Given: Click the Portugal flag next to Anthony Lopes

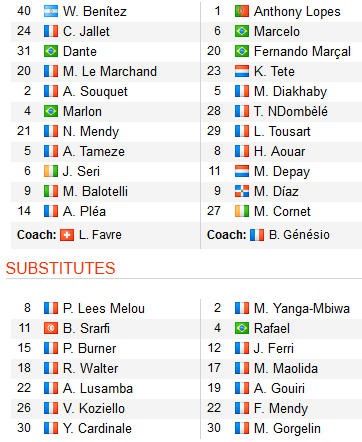Looking at the screenshot, I should tap(242, 12).
